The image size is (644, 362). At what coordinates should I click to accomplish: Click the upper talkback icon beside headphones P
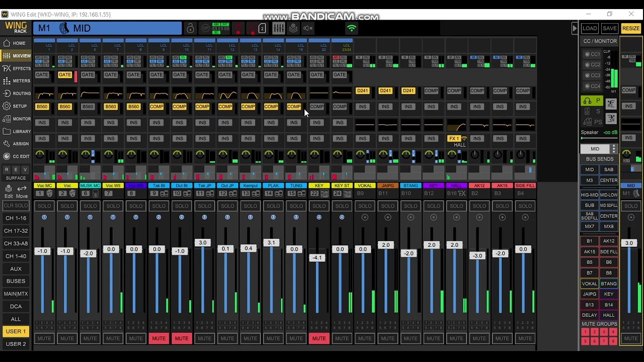click(x=611, y=104)
